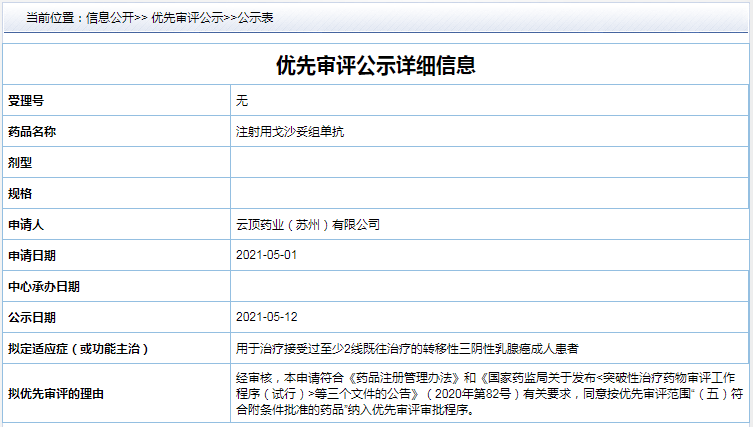Click the 拟优先审评的理由 row label
This screenshot has height=427, width=753.
click(56, 394)
